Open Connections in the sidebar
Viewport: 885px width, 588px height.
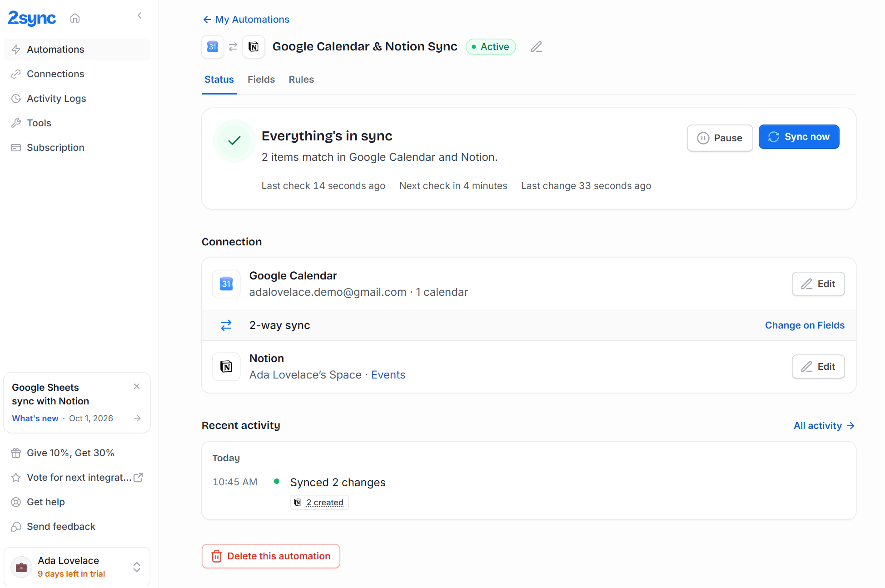pyautogui.click(x=77, y=74)
